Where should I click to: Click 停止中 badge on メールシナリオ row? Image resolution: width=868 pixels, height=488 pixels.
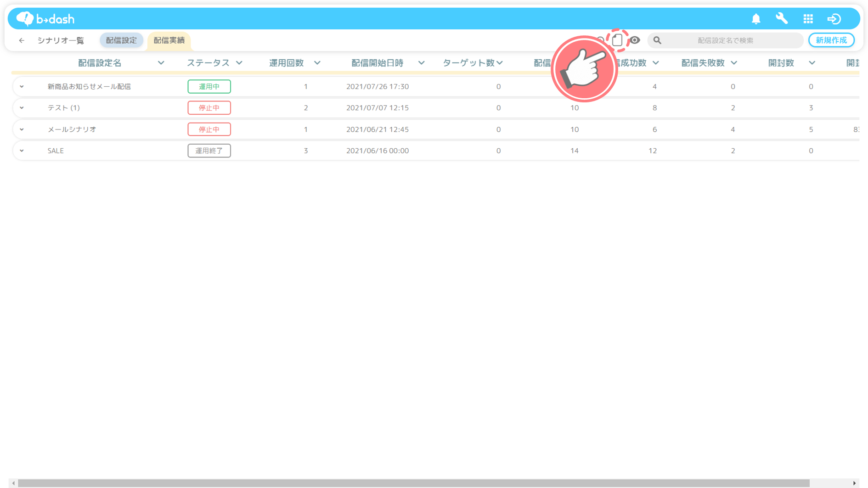click(209, 129)
